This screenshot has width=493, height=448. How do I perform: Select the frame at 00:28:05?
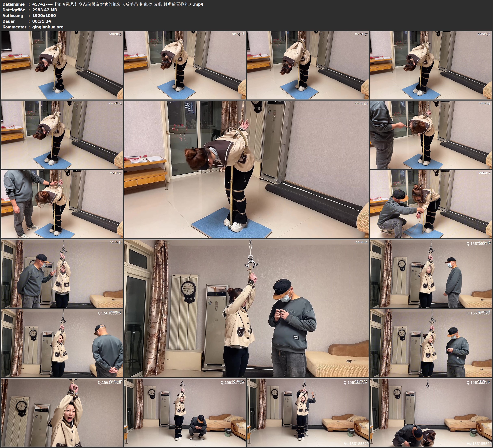308,412
